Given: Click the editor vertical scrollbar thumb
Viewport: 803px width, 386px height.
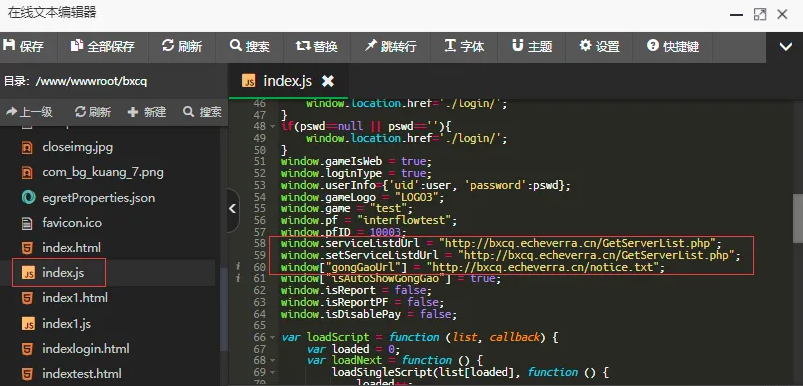Looking at the screenshot, I should pyautogui.click(x=797, y=219).
